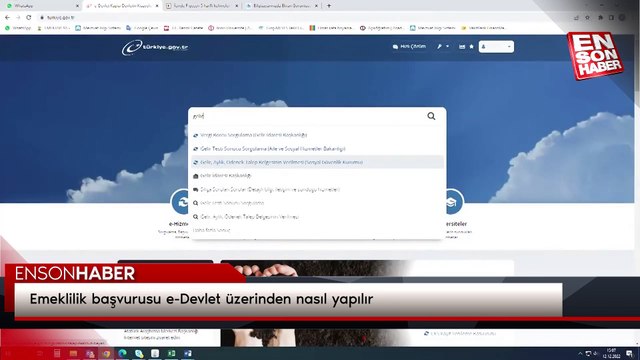Image resolution: width=640 pixels, height=360 pixels.
Task: Click the 'Daha fazla sonuç' link under suggestions
Action: (x=211, y=230)
